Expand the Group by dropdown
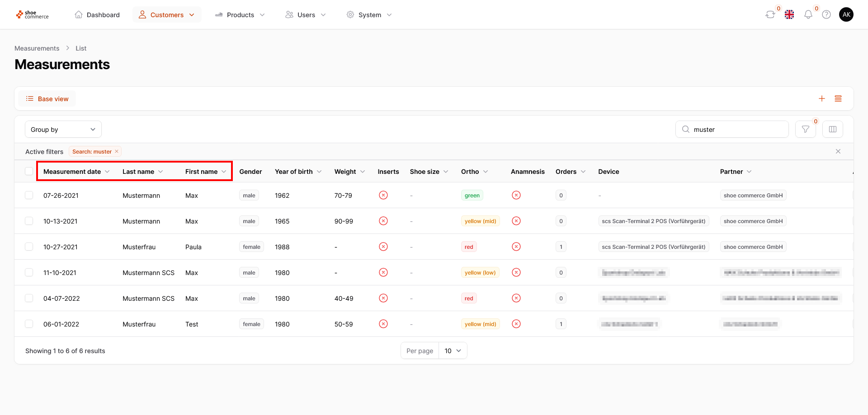 pos(63,129)
